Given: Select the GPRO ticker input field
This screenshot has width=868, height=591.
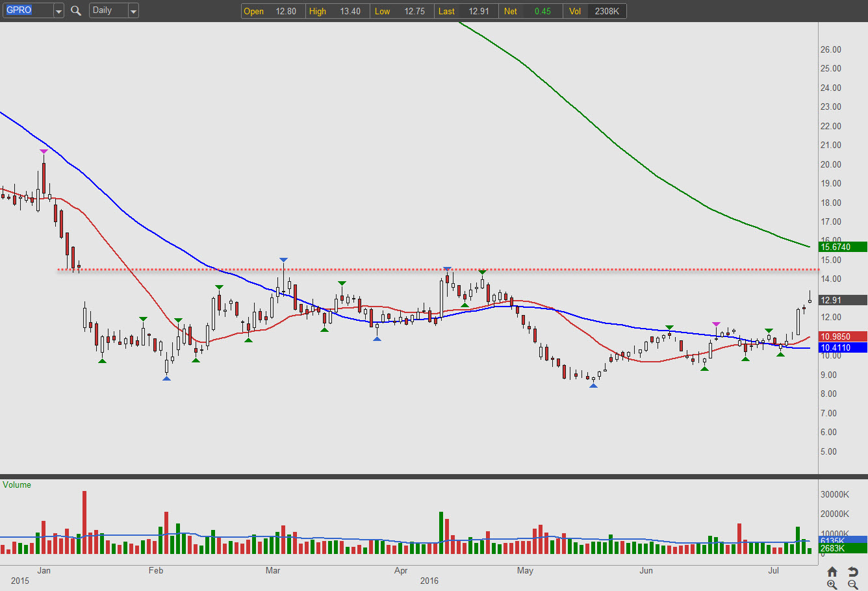Looking at the screenshot, I should pyautogui.click(x=27, y=10).
